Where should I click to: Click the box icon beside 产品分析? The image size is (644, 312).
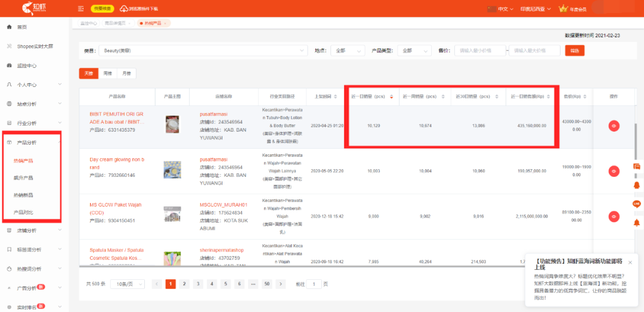[x=9, y=142]
